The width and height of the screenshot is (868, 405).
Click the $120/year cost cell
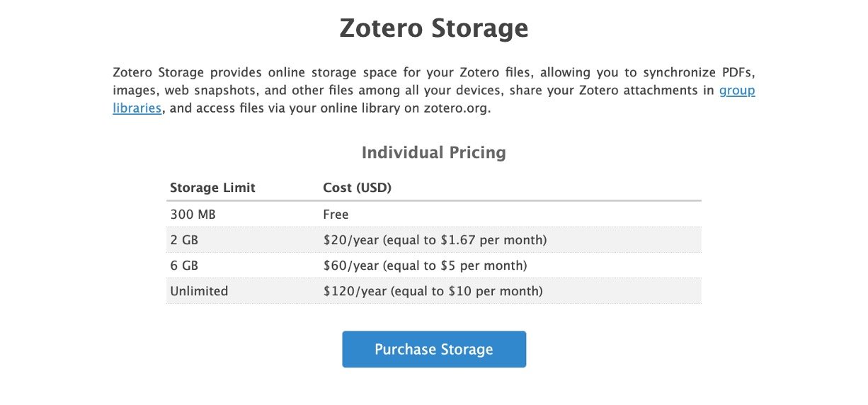click(x=433, y=291)
